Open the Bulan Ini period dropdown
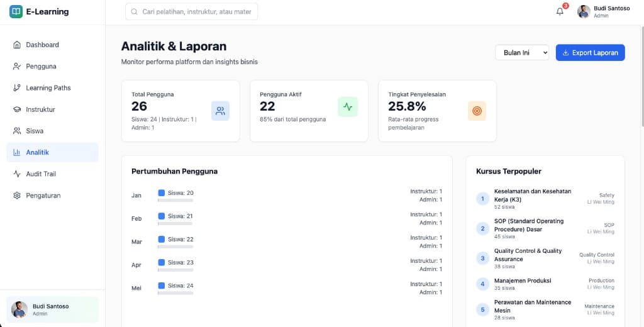644x327 pixels. tap(522, 53)
